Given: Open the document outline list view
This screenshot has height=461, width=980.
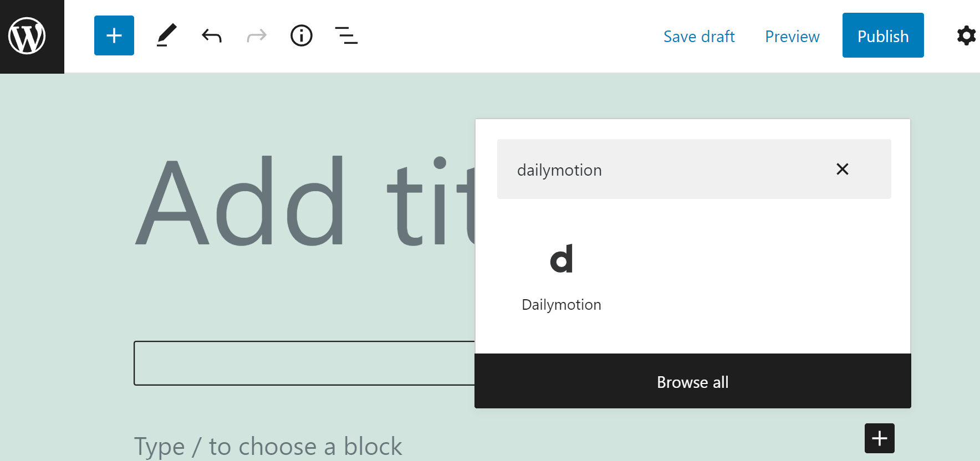Looking at the screenshot, I should click(x=346, y=35).
